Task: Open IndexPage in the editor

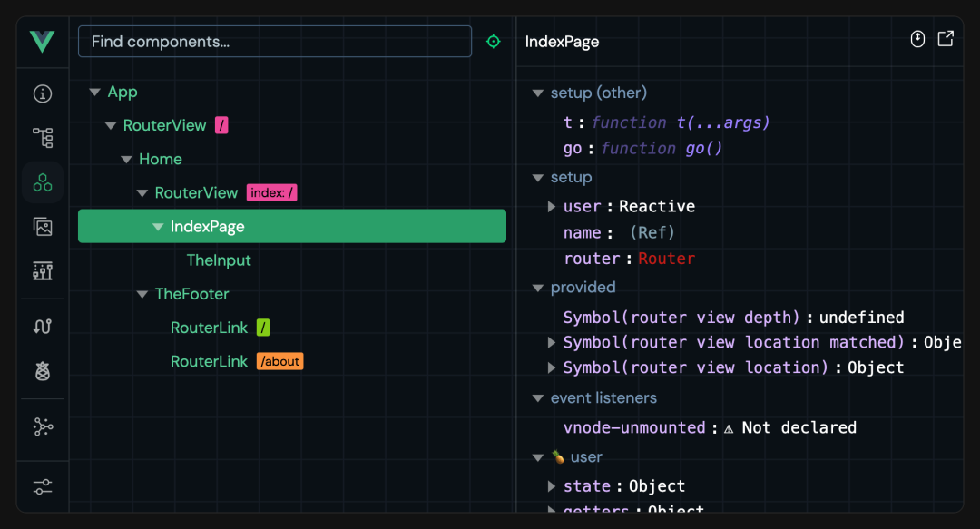Action: tap(946, 38)
